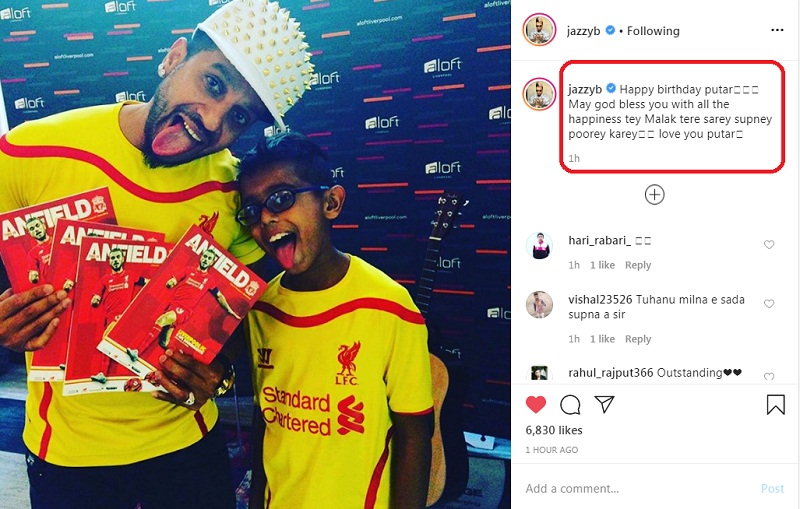
Task: Open jazzyb profile picture in header
Action: tap(539, 30)
